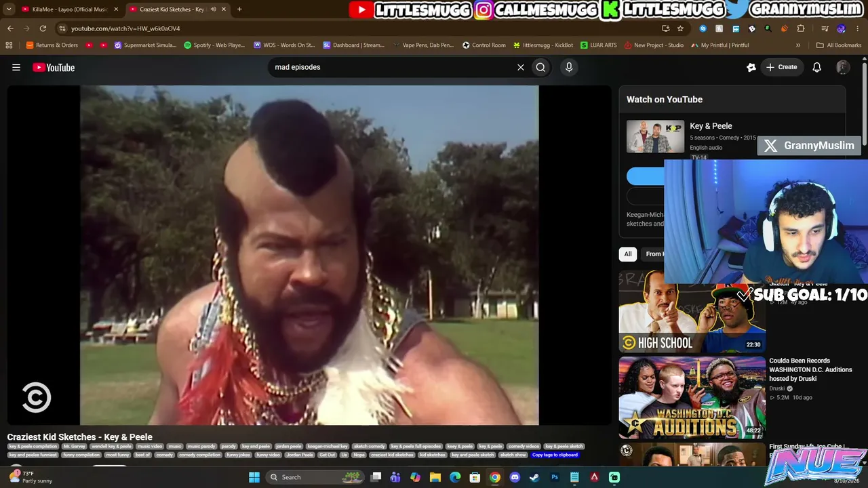Open File Explorer from taskbar
This screenshot has height=488, width=868.
(435, 477)
